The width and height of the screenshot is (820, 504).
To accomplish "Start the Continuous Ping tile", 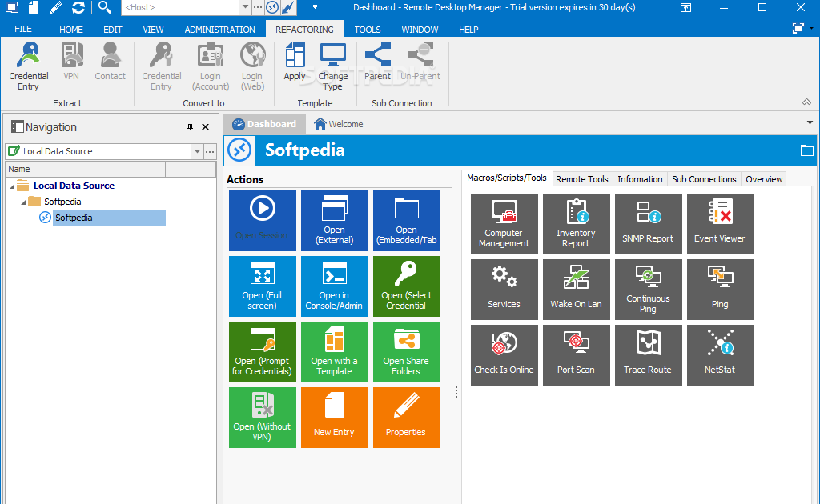I will tap(648, 290).
